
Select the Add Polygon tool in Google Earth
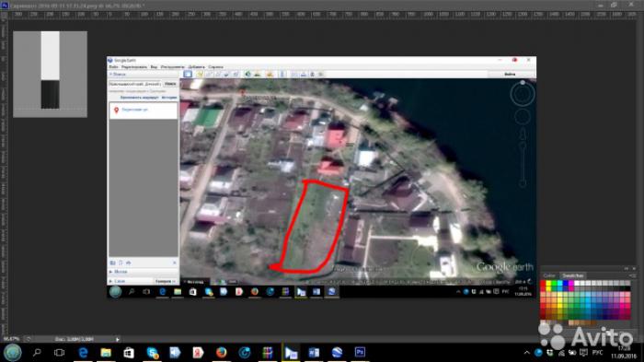point(209,74)
